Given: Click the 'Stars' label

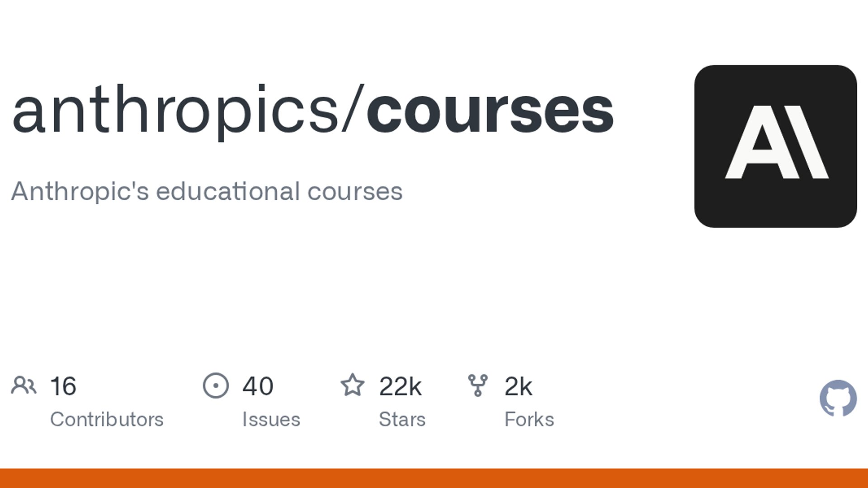Looking at the screenshot, I should [x=402, y=419].
